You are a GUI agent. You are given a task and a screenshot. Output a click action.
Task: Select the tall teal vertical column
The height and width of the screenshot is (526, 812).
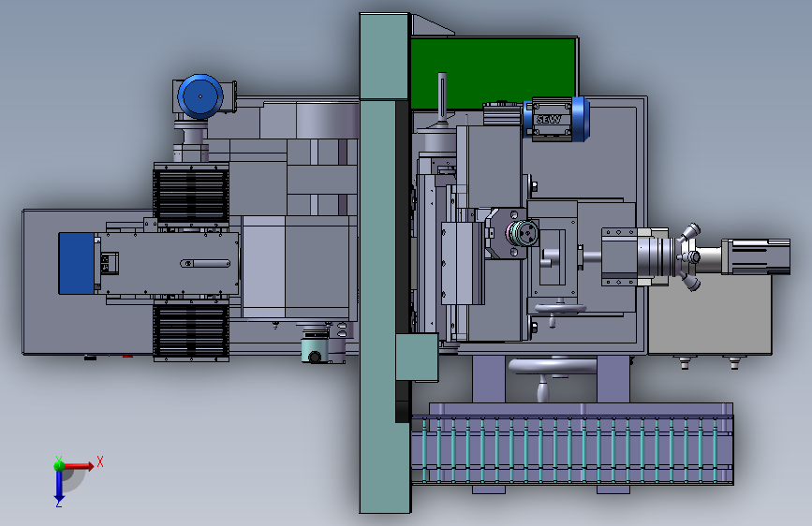[383, 263]
